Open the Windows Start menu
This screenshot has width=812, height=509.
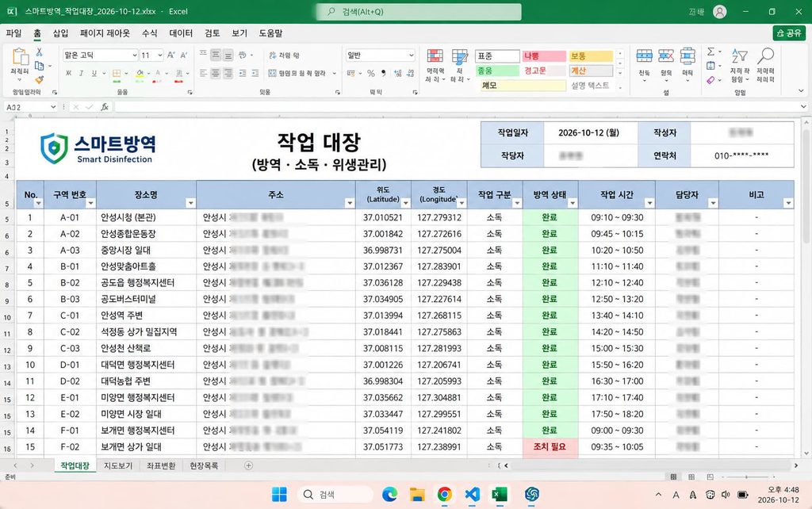pyautogui.click(x=279, y=495)
